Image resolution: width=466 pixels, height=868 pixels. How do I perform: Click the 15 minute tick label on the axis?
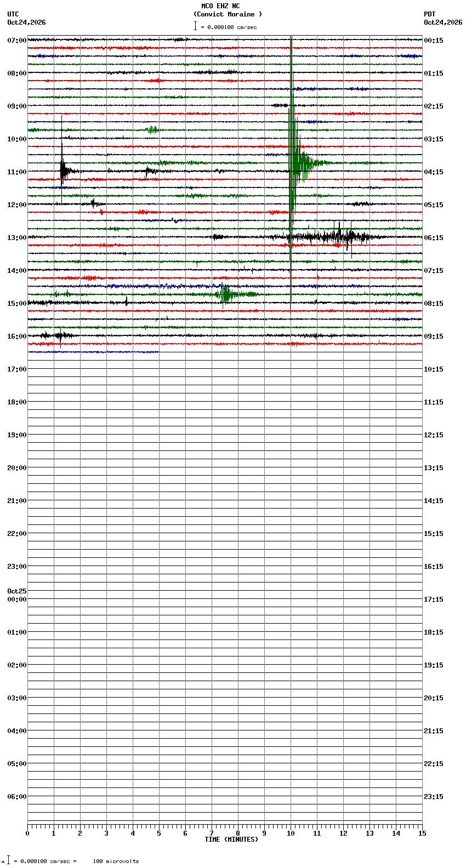click(x=422, y=833)
